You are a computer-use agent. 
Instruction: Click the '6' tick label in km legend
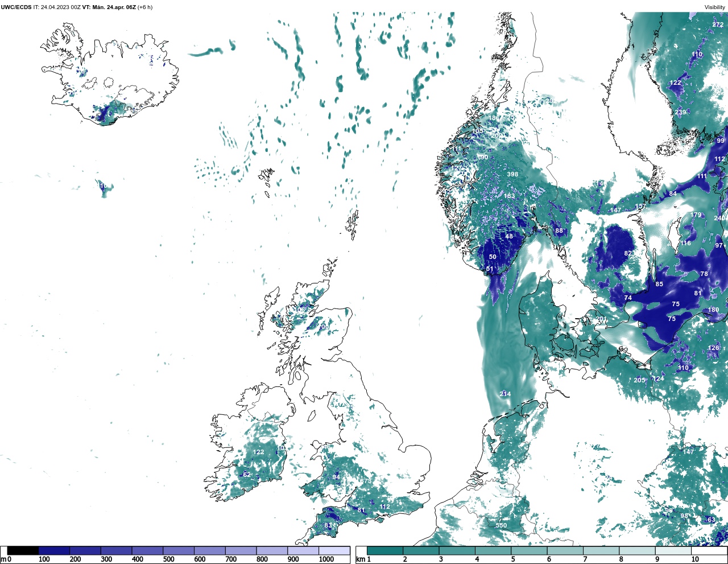tap(549, 559)
